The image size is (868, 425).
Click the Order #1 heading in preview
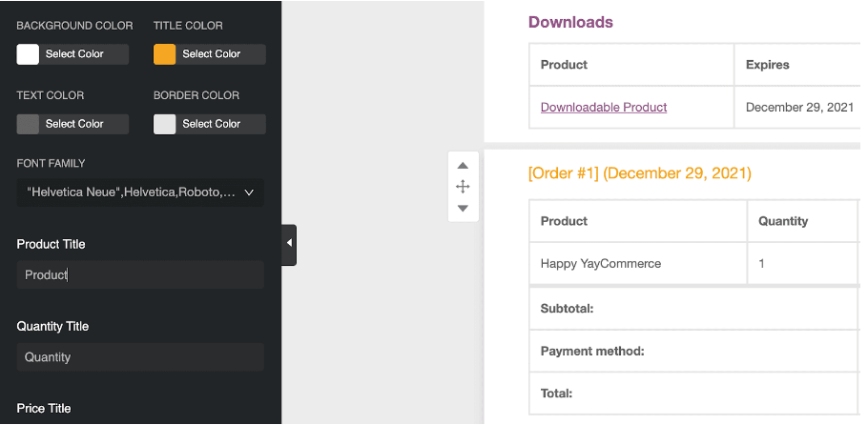(x=640, y=173)
